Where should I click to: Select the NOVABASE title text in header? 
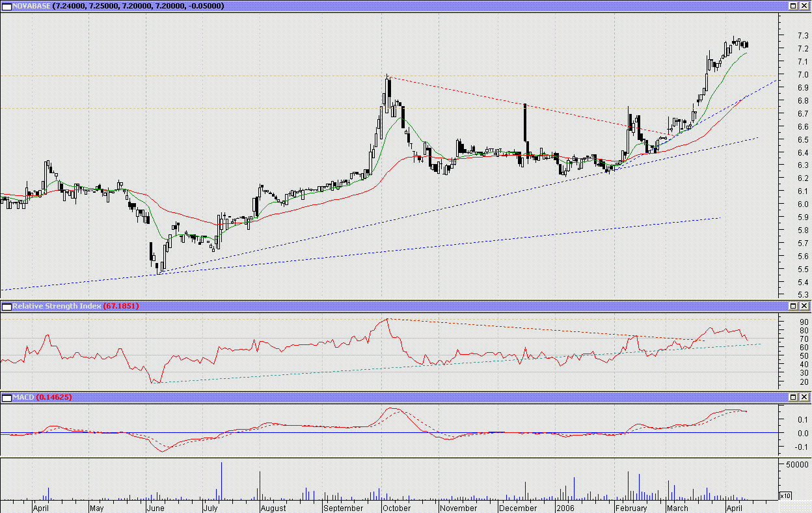(x=31, y=6)
